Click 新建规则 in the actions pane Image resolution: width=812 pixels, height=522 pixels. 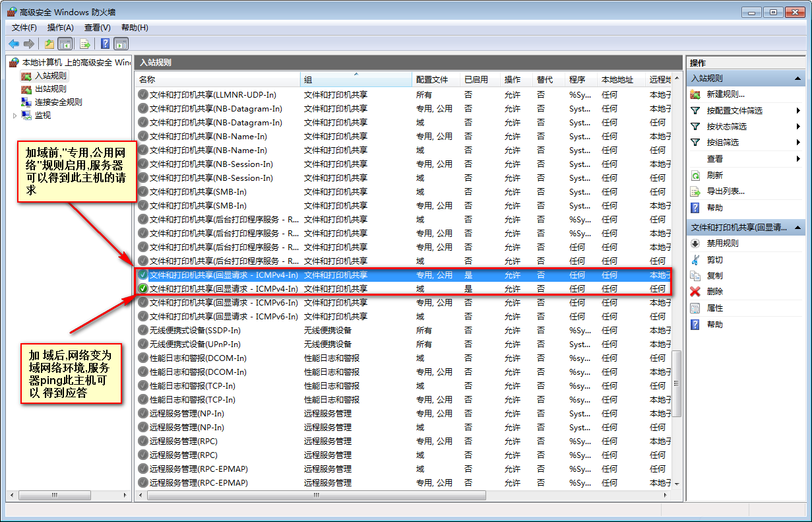pyautogui.click(x=726, y=94)
